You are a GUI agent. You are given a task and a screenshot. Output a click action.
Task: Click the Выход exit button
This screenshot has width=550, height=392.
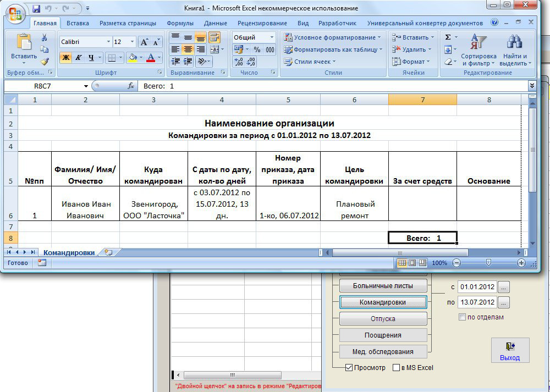[x=510, y=350]
